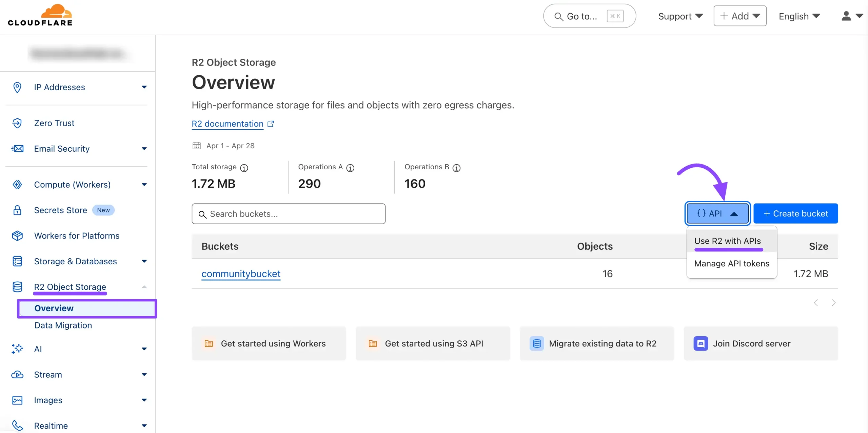Viewport: 868px width, 433px height.
Task: Expand the Images section arrow
Action: 144,400
